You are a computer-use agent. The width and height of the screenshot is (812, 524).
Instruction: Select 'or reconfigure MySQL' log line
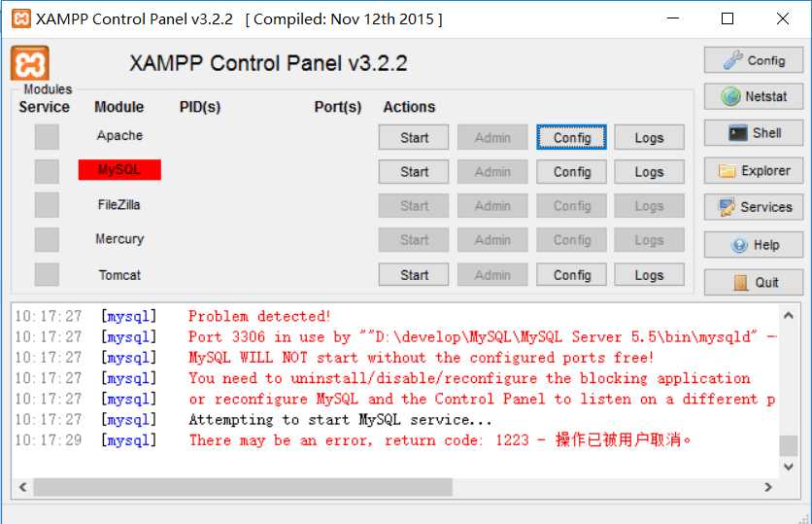coord(482,399)
